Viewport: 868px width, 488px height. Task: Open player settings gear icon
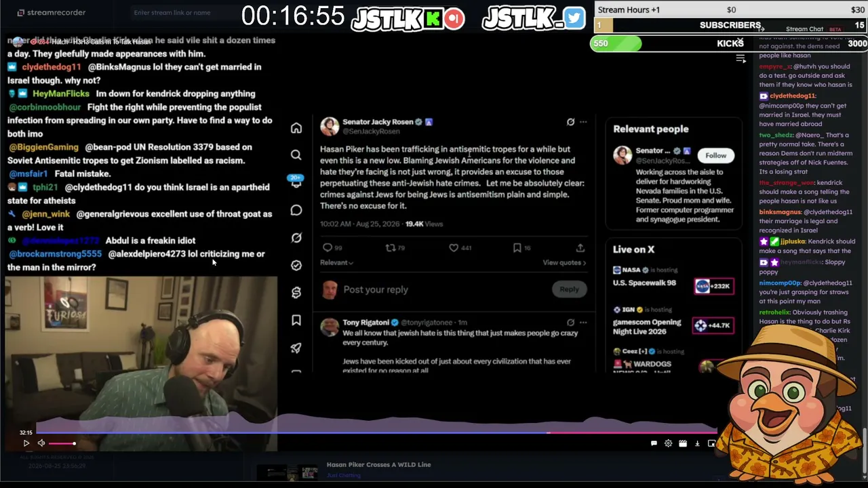tap(668, 443)
